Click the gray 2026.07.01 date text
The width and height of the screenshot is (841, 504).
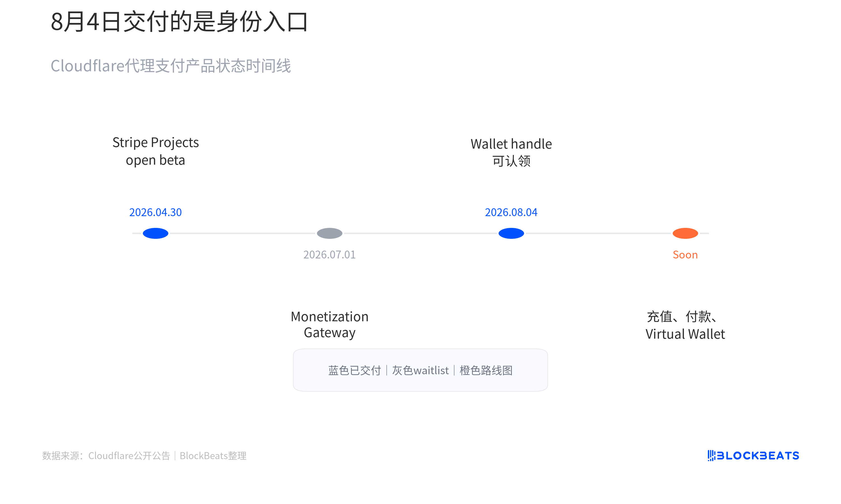[329, 254]
